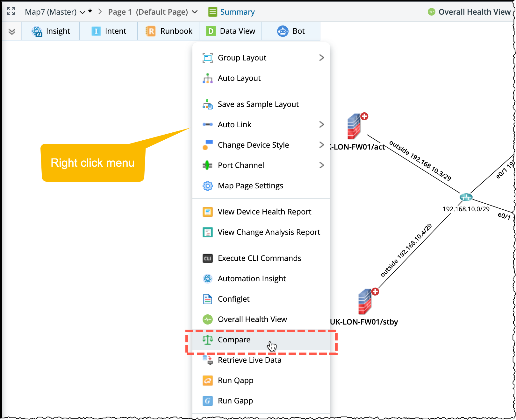Click the fullscreen expand icon
This screenshot has width=516, height=420.
point(11,11)
